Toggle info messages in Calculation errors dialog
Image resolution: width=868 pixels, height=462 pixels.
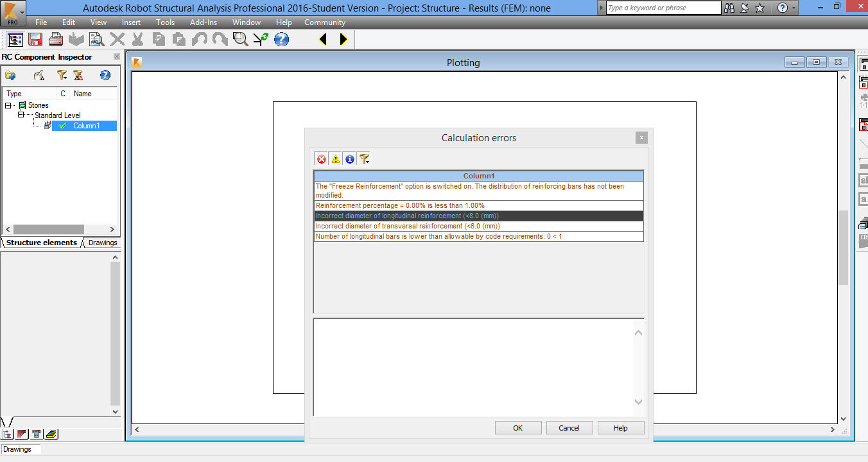349,158
